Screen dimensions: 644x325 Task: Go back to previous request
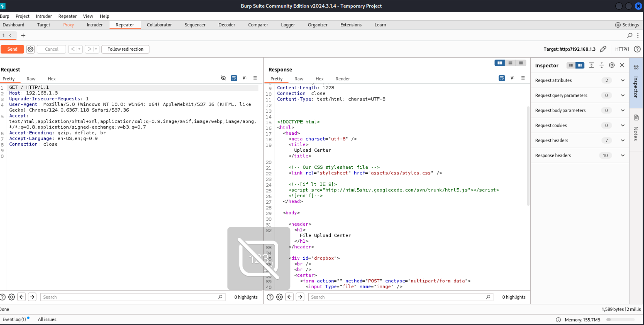pyautogui.click(x=72, y=49)
